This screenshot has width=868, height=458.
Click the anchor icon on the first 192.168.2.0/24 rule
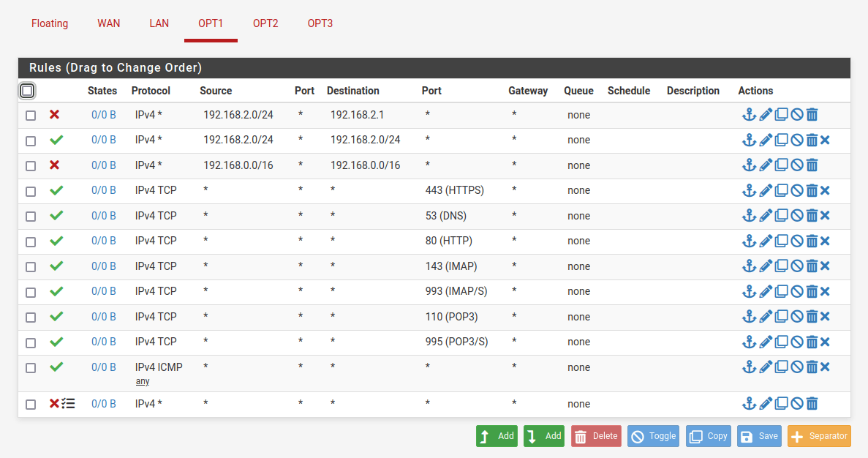pyautogui.click(x=749, y=115)
